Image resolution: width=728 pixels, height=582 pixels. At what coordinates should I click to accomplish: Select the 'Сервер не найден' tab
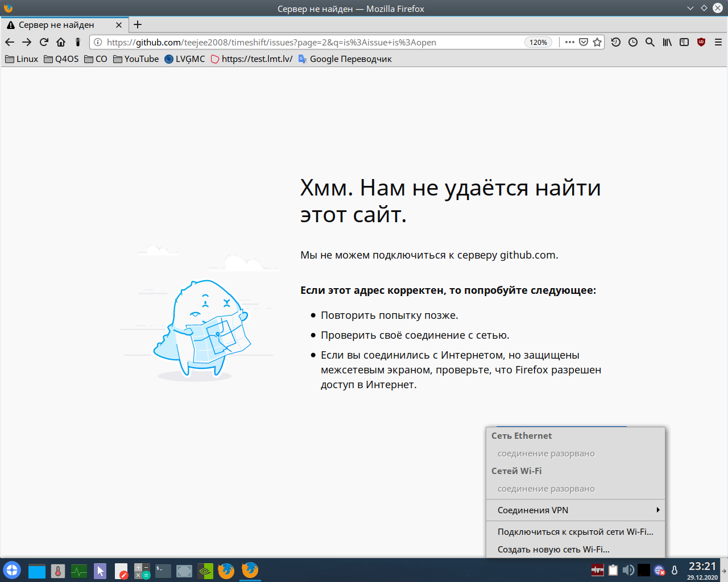[x=64, y=25]
